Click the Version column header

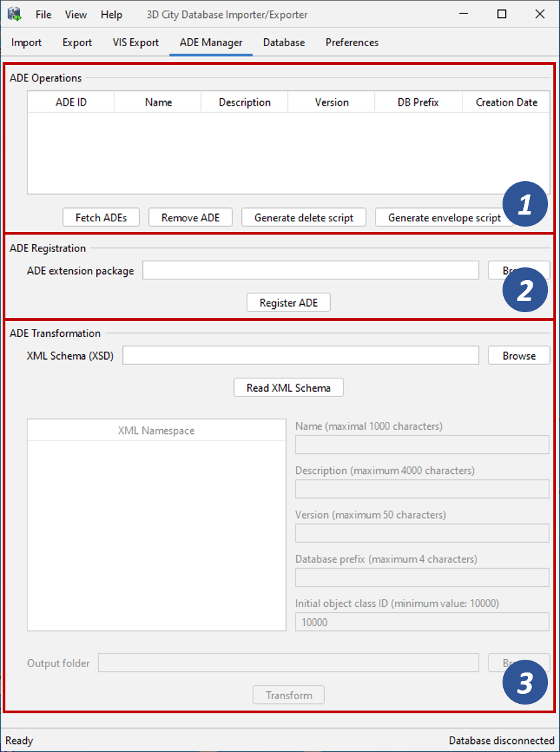coord(331,102)
